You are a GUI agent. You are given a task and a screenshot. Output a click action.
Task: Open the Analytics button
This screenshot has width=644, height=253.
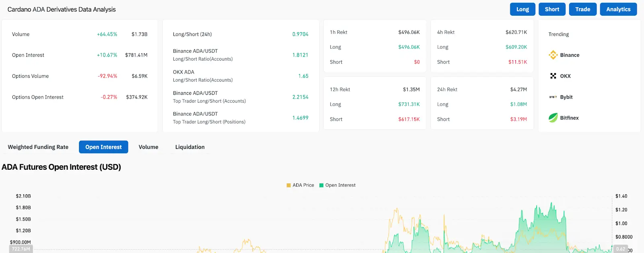tap(618, 9)
